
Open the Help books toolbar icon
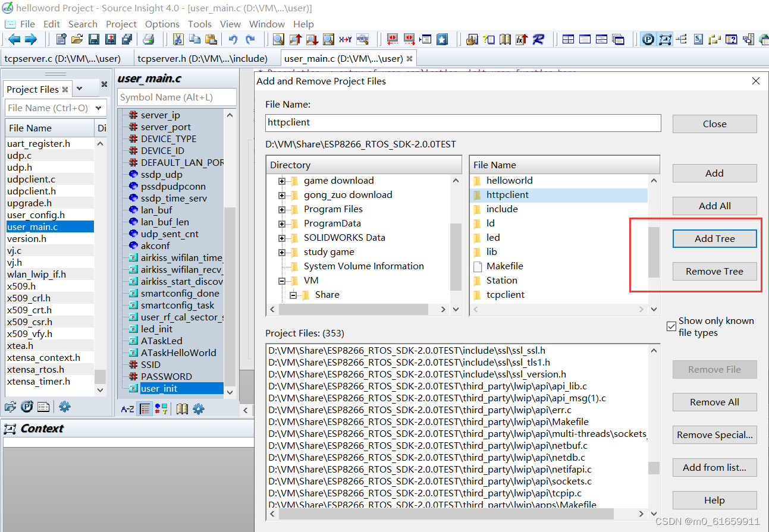coord(505,39)
